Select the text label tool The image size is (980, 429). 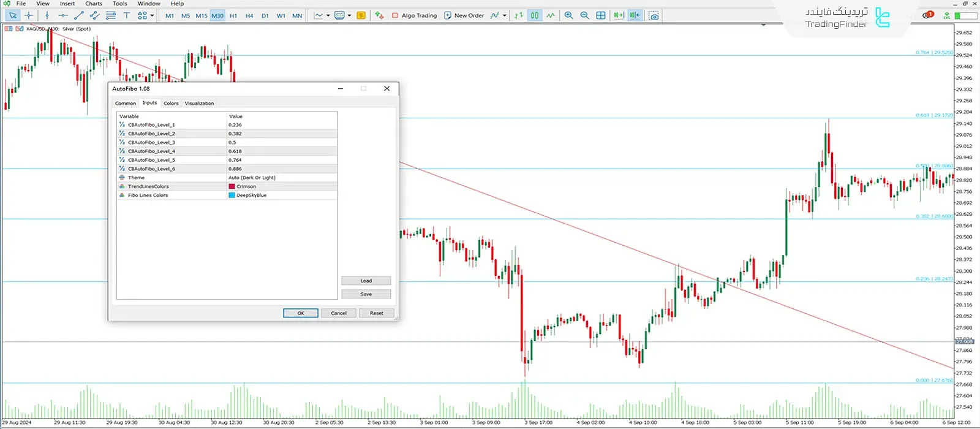pyautogui.click(x=127, y=15)
